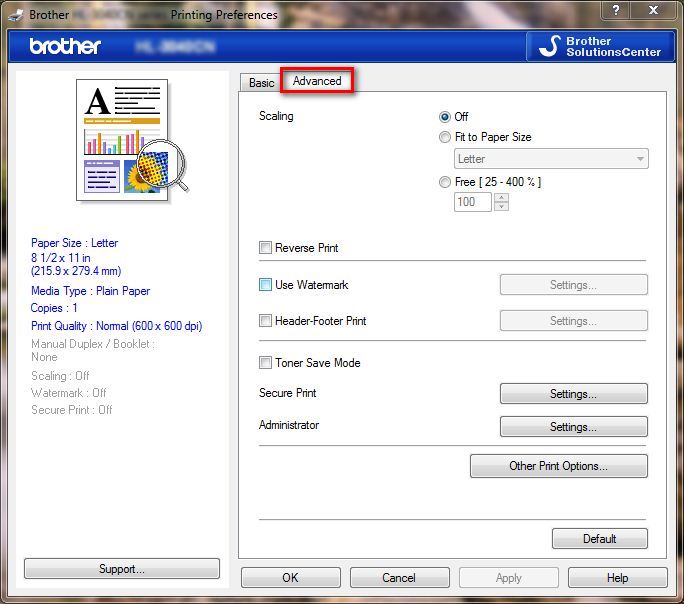Turn on Toner Save Mode

pos(266,363)
